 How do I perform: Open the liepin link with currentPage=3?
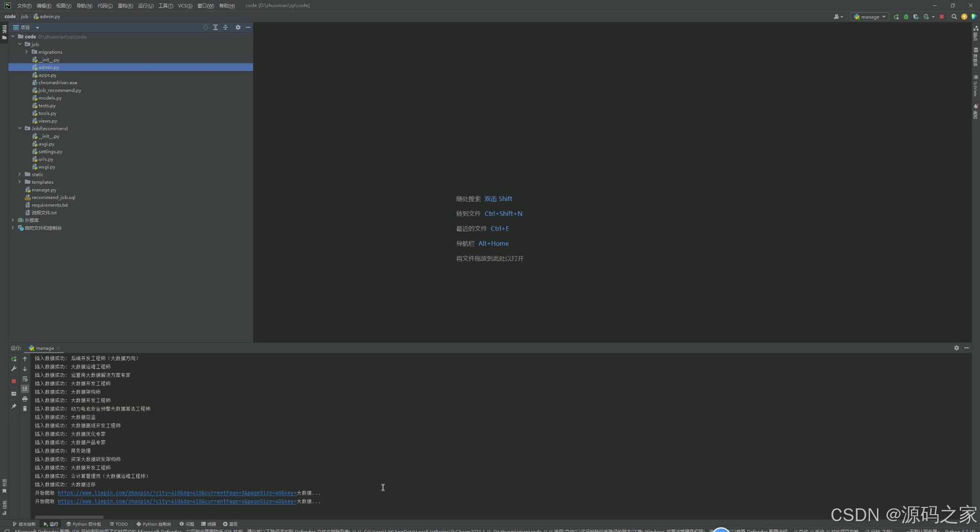176,493
